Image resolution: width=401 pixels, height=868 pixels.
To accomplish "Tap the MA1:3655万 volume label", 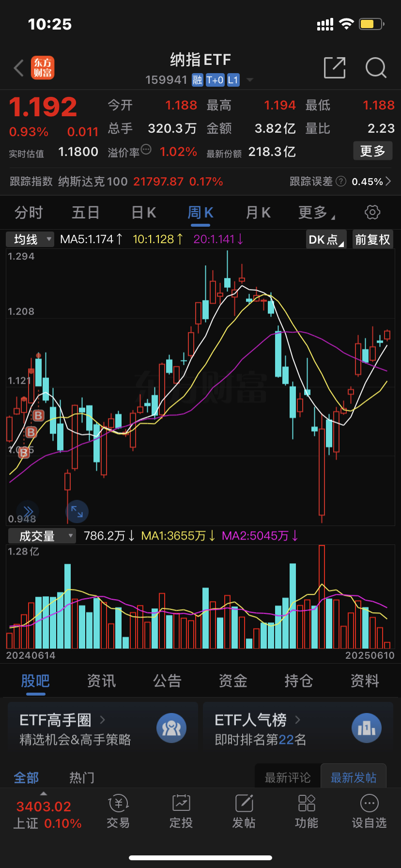I will coord(178,536).
